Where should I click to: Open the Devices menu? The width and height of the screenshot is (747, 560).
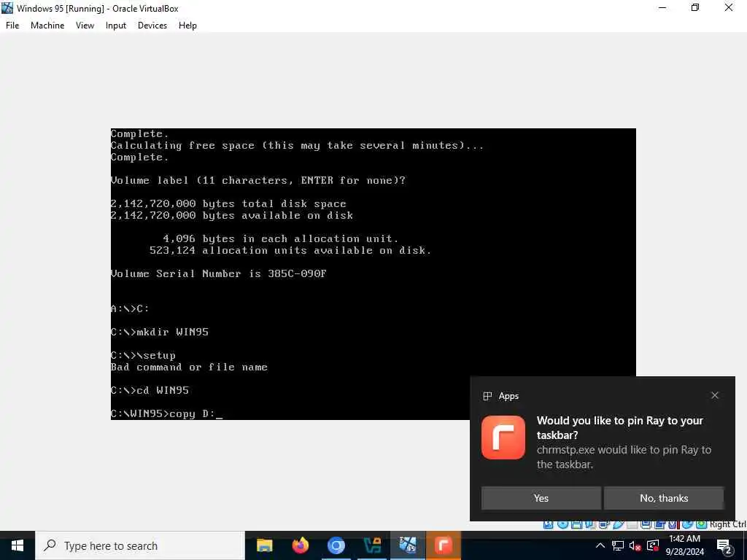tap(152, 26)
